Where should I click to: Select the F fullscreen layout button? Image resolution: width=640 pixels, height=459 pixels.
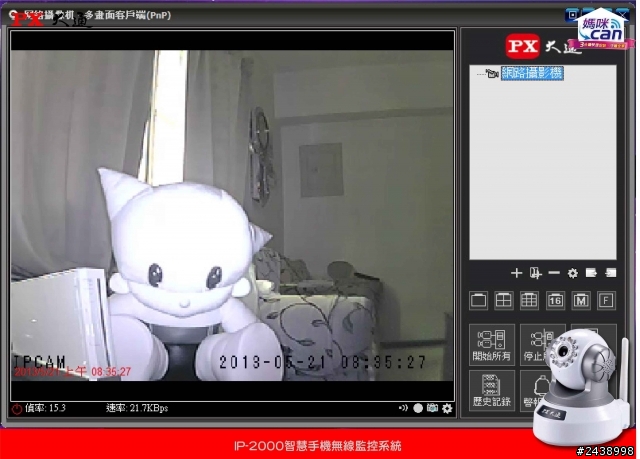tap(606, 301)
